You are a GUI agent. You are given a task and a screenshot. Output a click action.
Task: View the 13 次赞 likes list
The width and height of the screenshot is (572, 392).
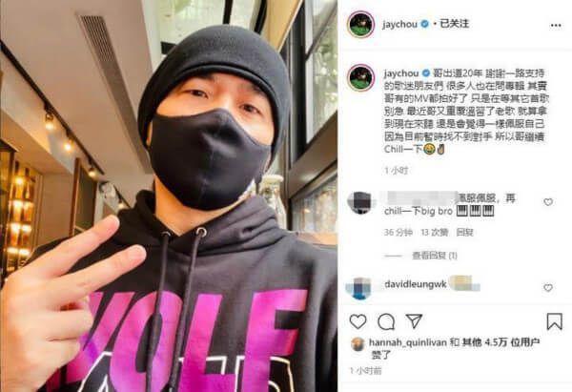434,233
